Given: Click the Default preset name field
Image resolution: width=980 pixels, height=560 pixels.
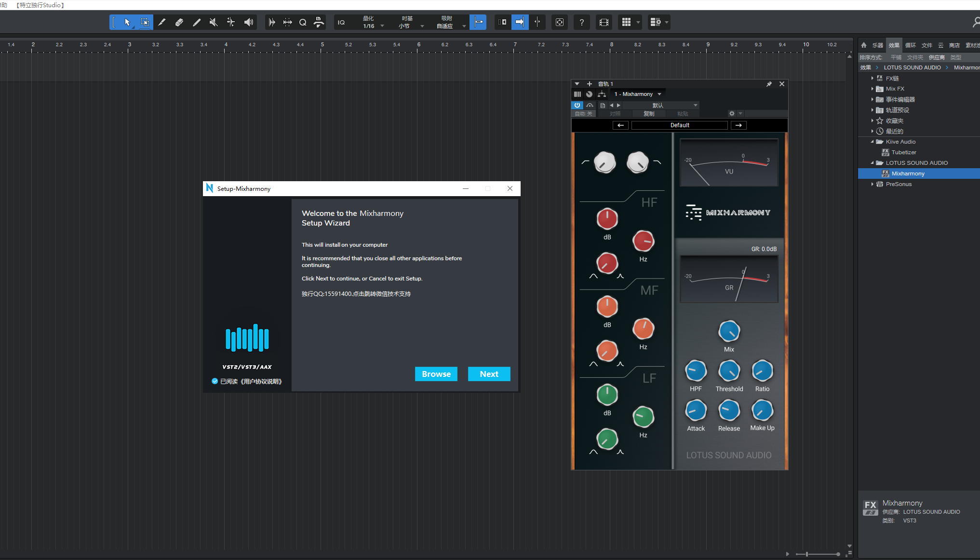Looking at the screenshot, I should tap(680, 125).
